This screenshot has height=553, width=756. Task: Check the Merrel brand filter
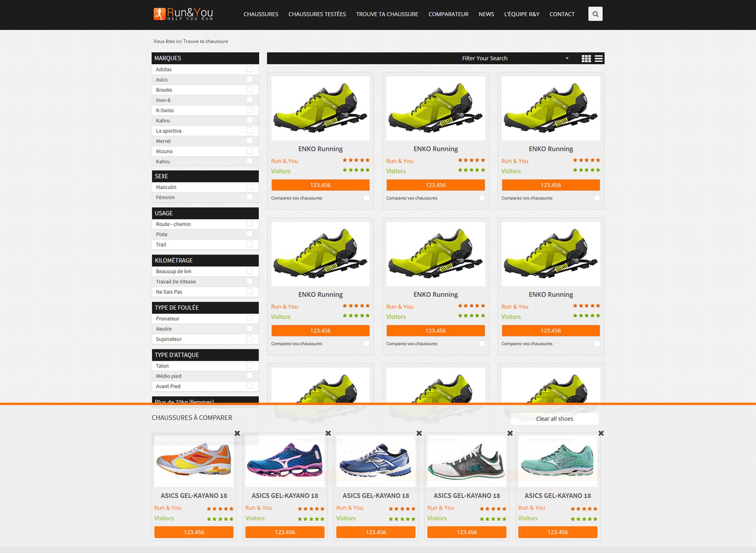(x=249, y=140)
